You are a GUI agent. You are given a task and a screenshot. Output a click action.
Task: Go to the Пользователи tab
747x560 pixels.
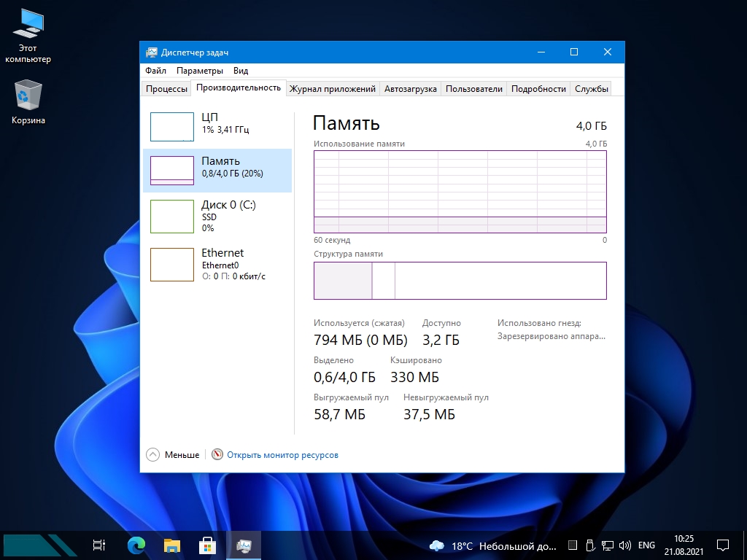474,88
